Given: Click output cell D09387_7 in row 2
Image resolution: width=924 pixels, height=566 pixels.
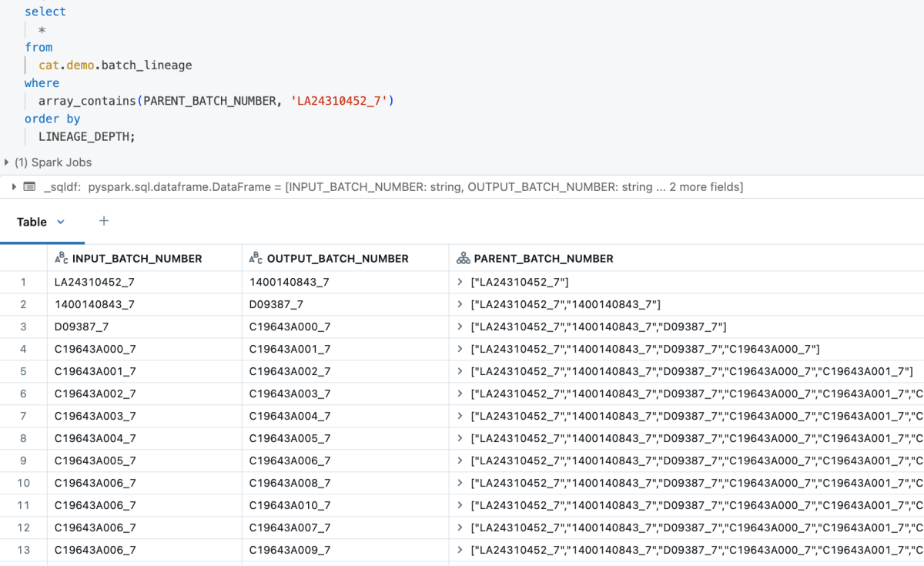Looking at the screenshot, I should coord(276,305).
